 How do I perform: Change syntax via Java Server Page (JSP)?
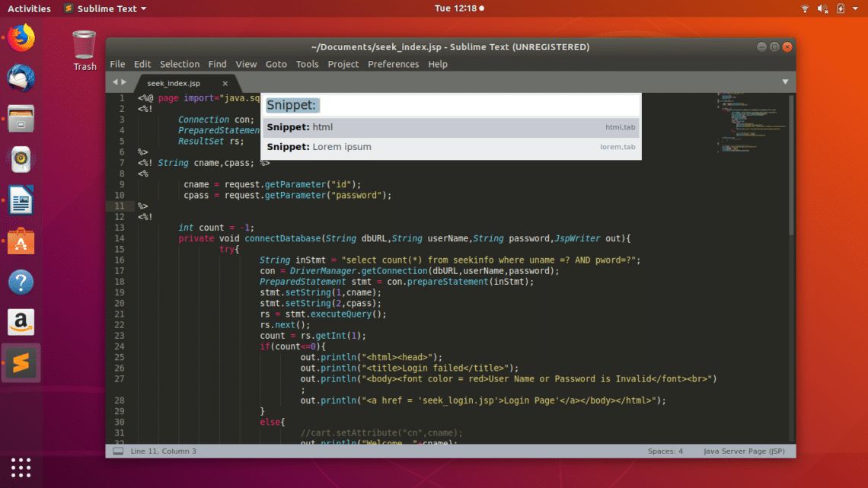[744, 451]
